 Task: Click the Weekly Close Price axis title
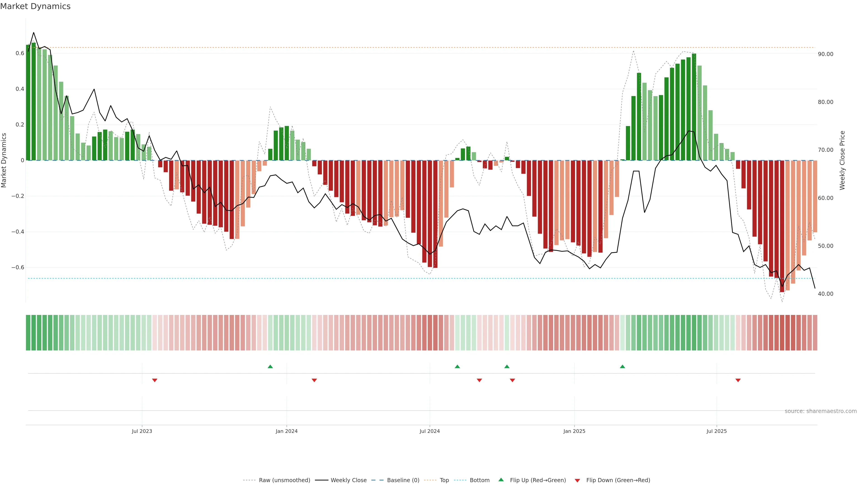(842, 160)
